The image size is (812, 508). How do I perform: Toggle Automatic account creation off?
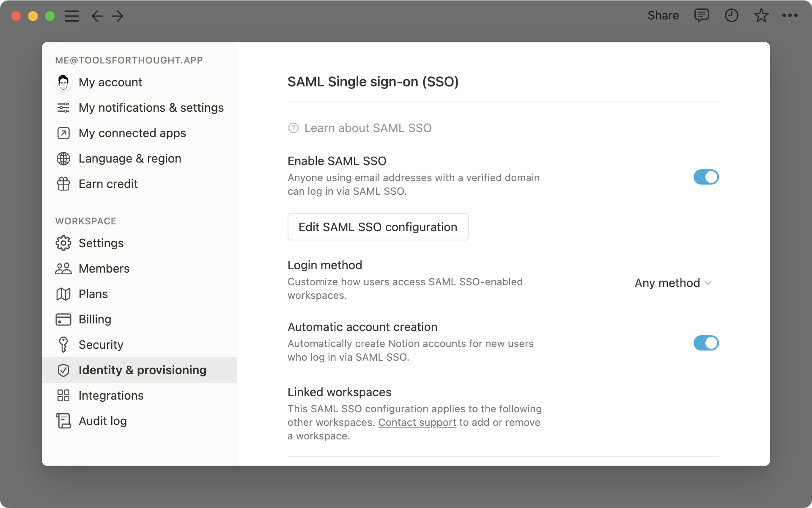[x=705, y=342]
